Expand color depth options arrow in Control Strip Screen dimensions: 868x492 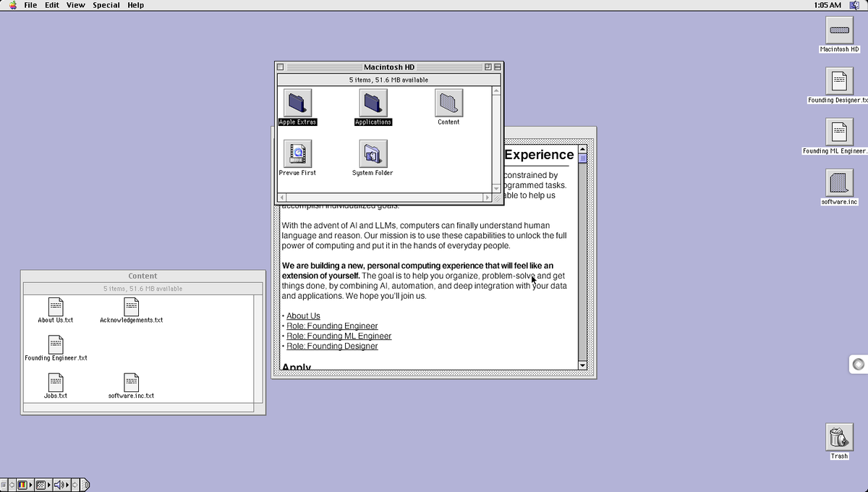point(30,485)
